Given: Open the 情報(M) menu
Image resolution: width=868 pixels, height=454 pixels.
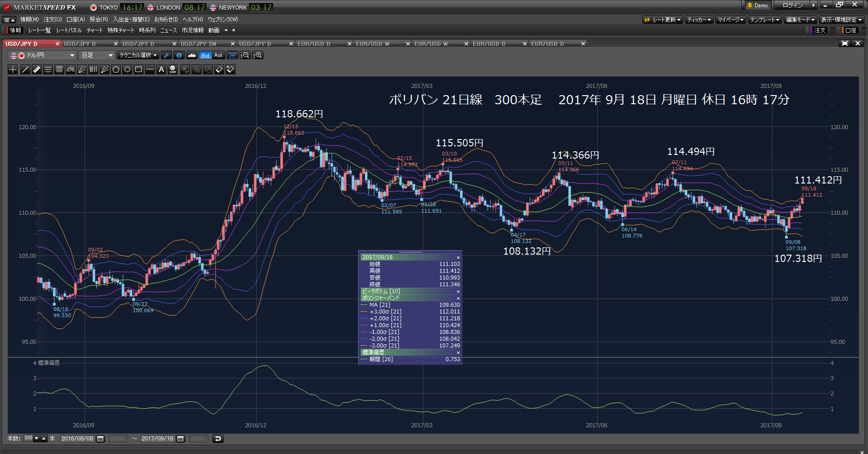Looking at the screenshot, I should coord(29,19).
